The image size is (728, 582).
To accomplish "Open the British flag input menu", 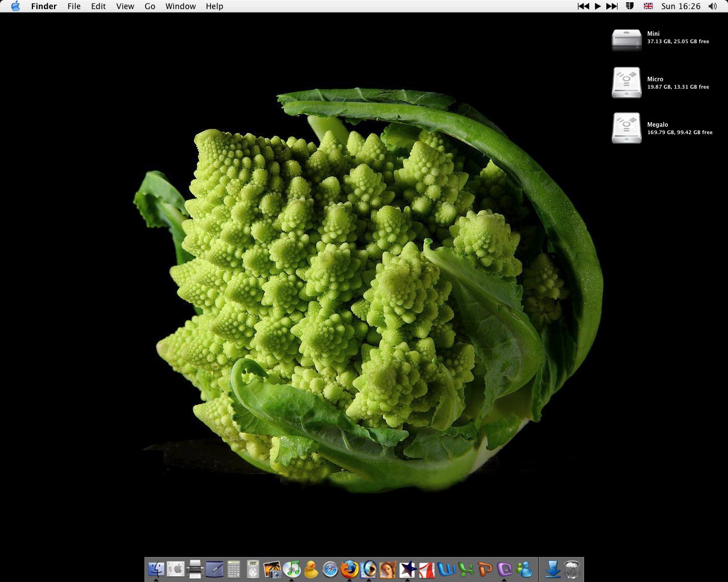I will click(x=648, y=6).
